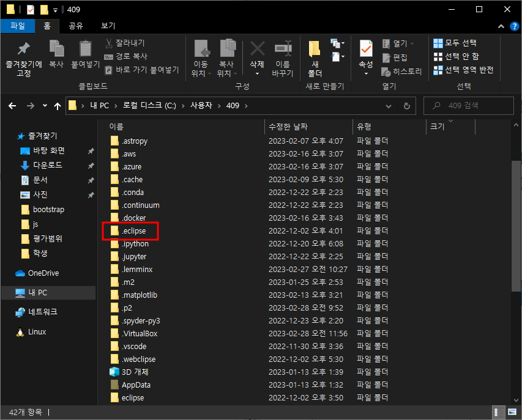This screenshot has height=420, width=522.
Task: Select the 3D 개체 folder icon
Action: tap(114, 372)
